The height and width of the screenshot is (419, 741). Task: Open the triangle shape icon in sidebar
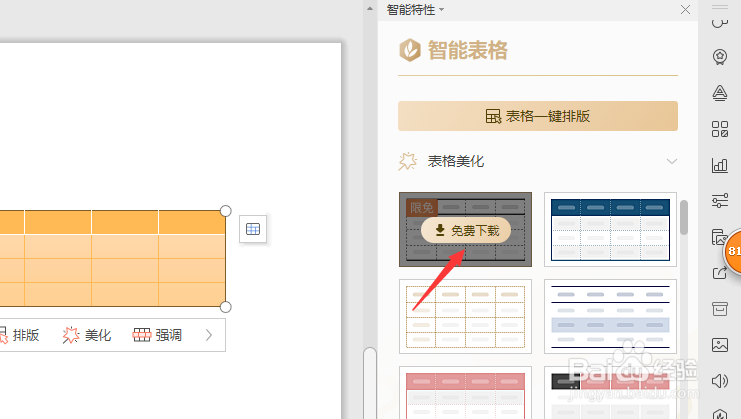(720, 93)
